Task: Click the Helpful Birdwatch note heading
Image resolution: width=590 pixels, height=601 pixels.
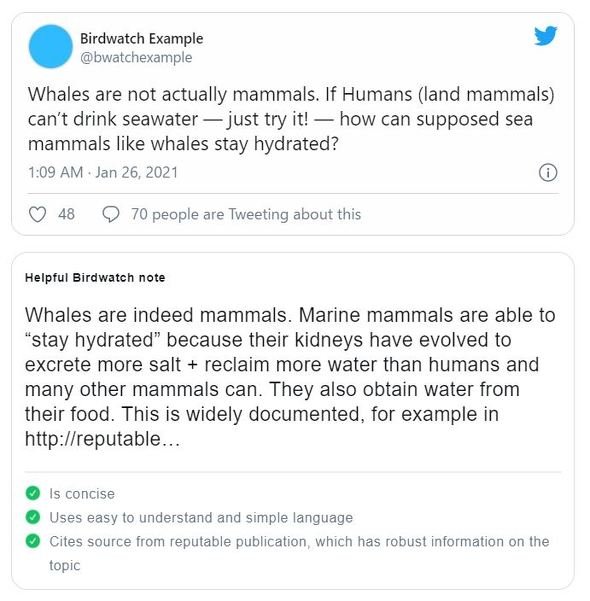Action: point(95,278)
